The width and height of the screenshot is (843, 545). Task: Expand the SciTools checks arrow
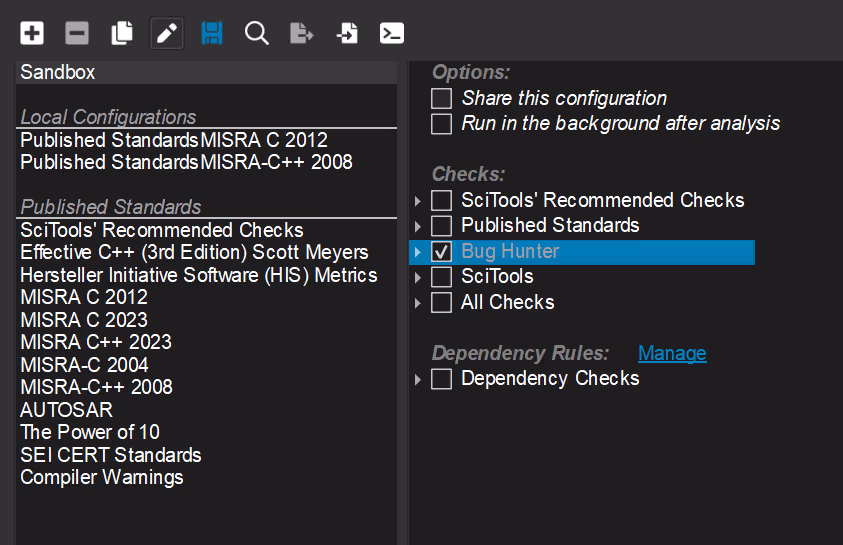(418, 277)
